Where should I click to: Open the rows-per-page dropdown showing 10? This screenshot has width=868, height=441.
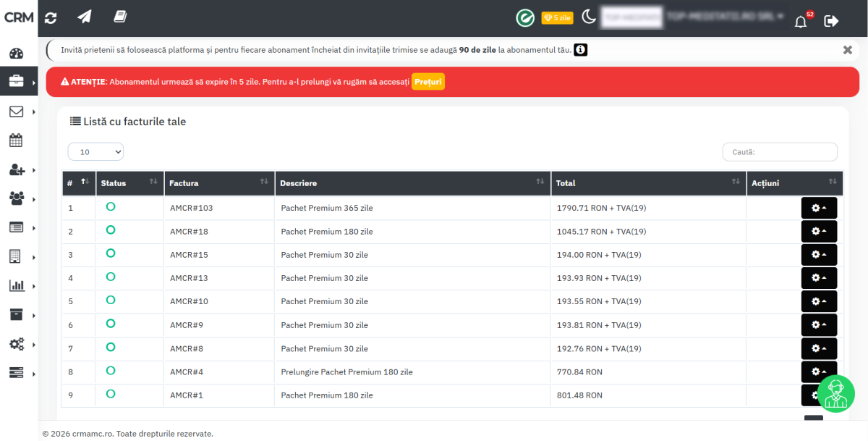click(95, 152)
